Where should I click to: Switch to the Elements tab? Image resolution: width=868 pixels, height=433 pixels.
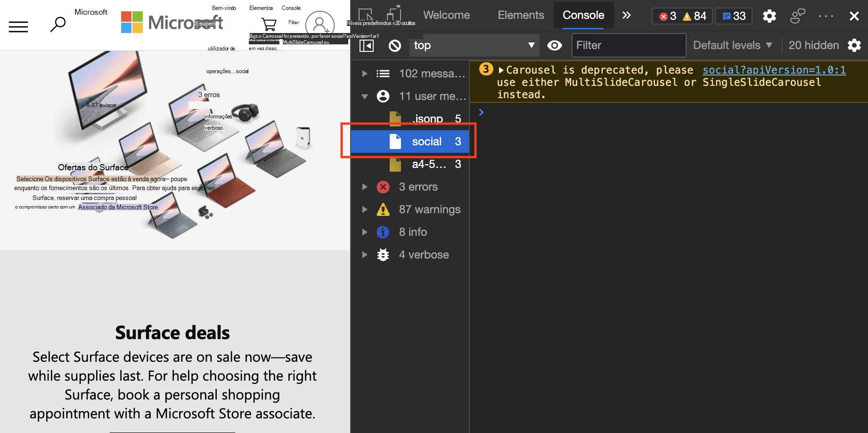tap(521, 15)
